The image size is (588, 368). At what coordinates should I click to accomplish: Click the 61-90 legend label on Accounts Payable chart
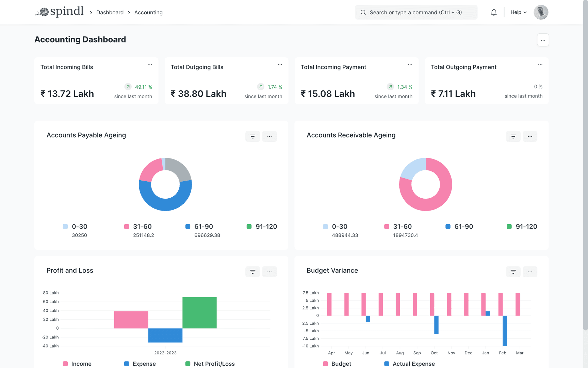[203, 226]
